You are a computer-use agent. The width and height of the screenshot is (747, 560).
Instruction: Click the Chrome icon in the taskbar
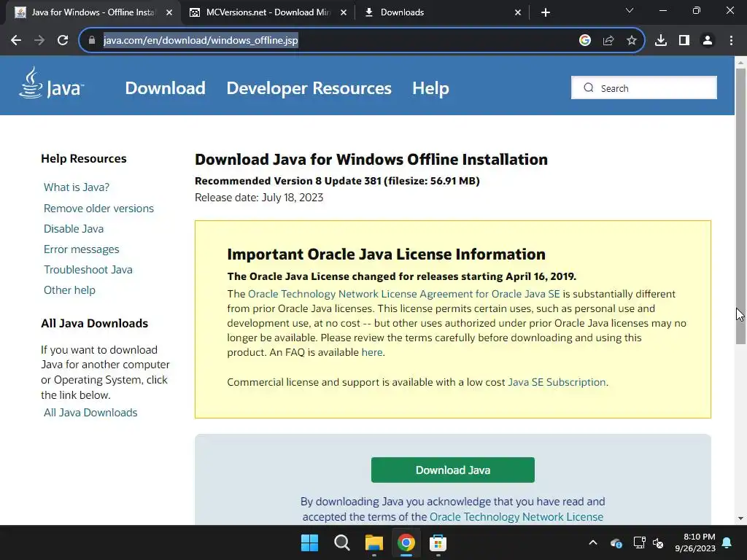click(406, 542)
